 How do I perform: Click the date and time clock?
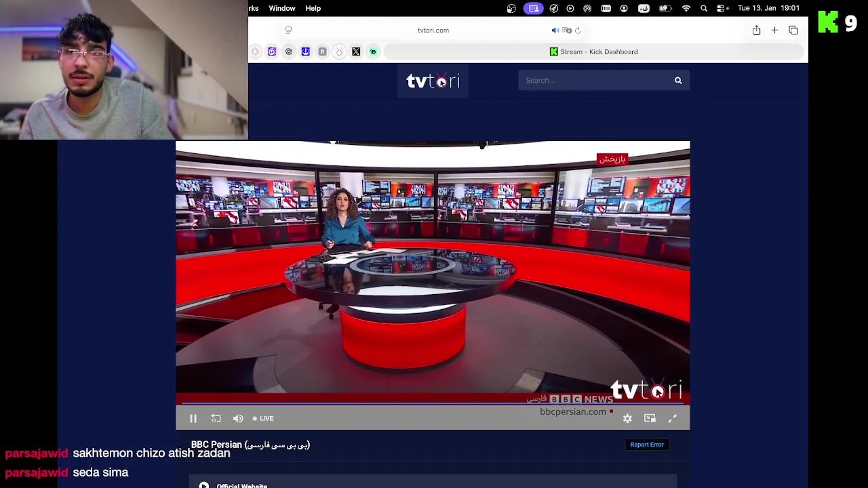coord(768,8)
